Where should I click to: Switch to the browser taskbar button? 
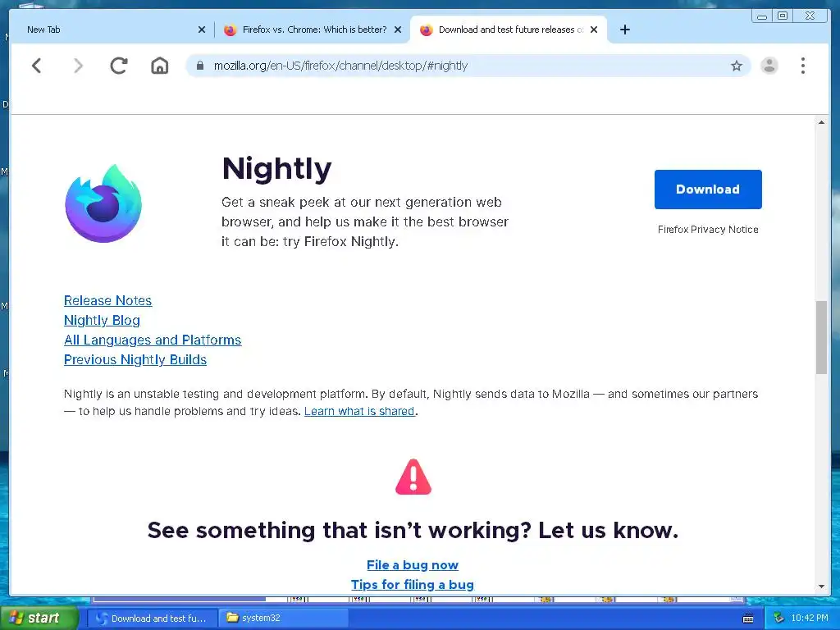pos(153,619)
